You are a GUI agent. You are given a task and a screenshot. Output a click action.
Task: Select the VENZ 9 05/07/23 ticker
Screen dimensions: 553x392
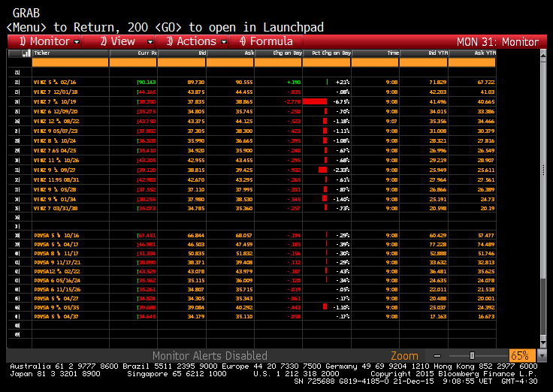click(x=56, y=131)
